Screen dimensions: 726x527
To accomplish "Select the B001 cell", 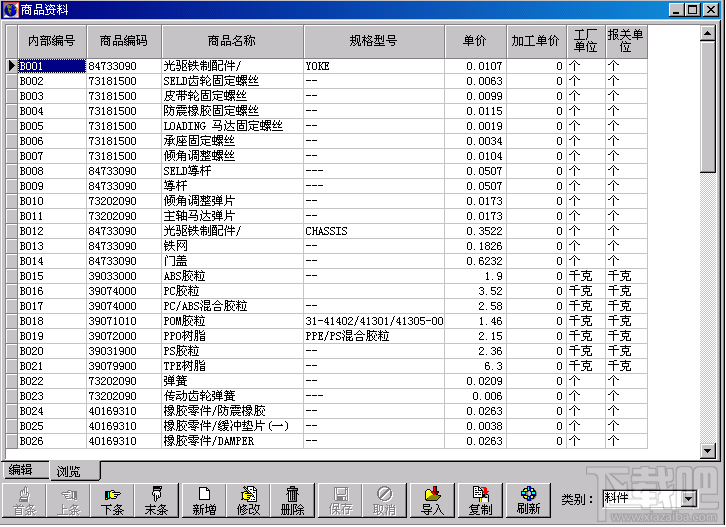I will (52, 66).
